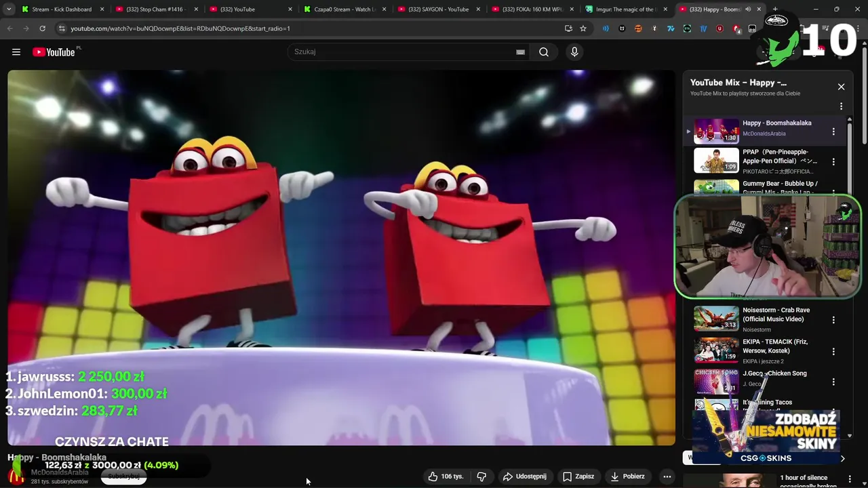Download the video with Pobierz
The width and height of the screenshot is (868, 488).
pos(628,476)
